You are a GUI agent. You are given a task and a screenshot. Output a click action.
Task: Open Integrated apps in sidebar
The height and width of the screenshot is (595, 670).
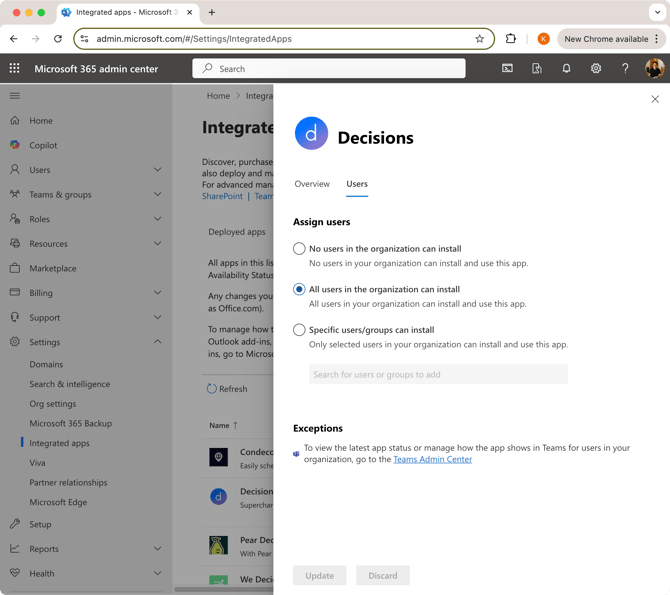pyautogui.click(x=59, y=443)
